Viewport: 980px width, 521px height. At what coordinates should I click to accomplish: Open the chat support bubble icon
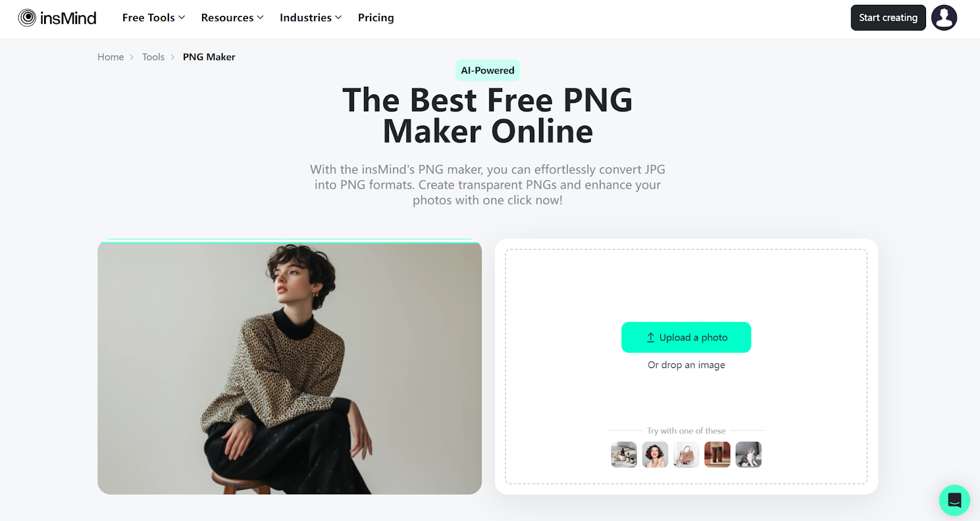[x=954, y=500]
